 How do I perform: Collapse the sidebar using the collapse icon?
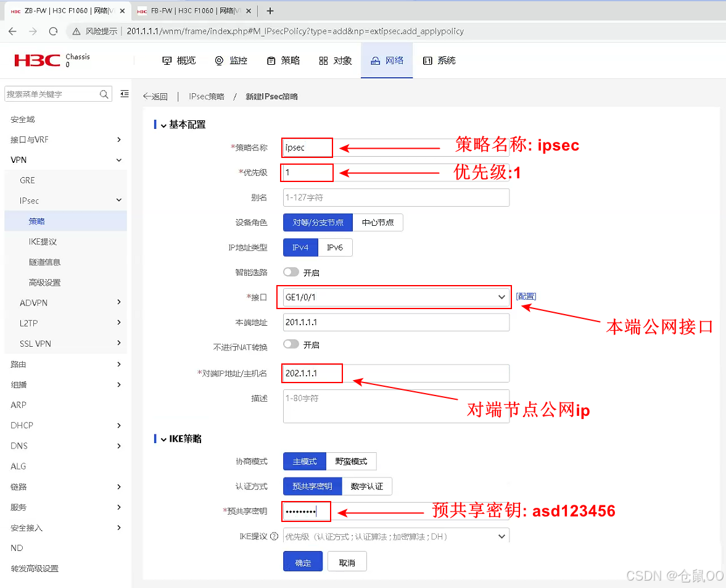(x=124, y=94)
